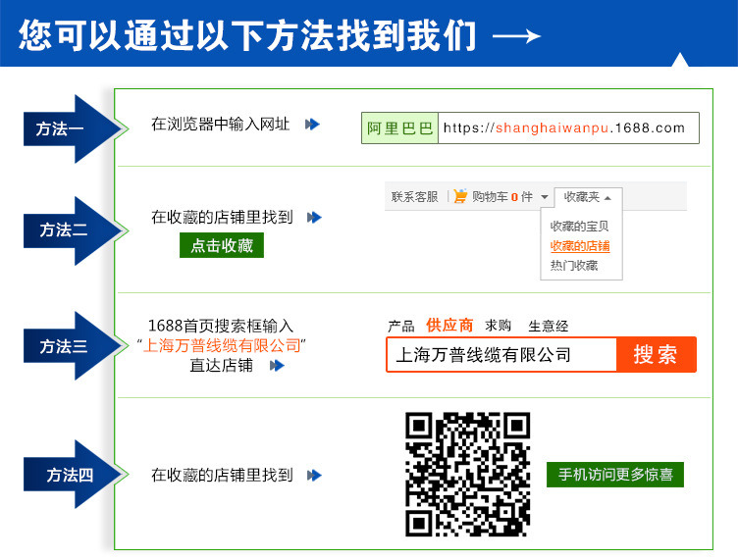Click the search field containing 上海万普线缆有限公司
This screenshot has height=560, width=738.
(x=501, y=354)
